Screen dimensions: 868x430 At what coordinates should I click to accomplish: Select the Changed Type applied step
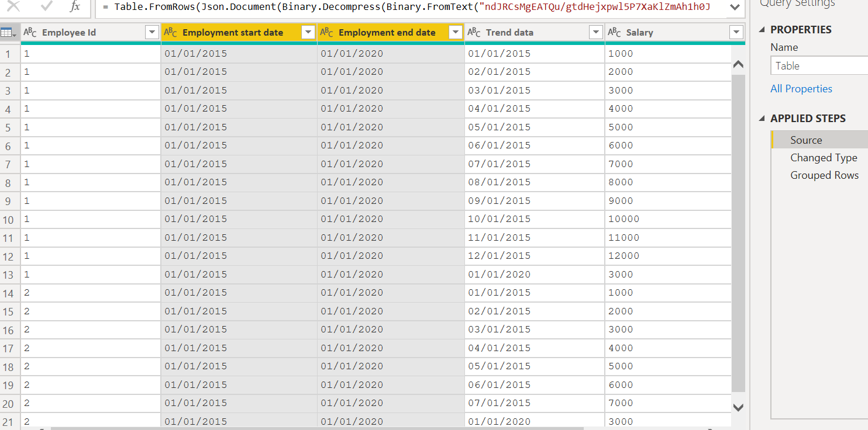[x=819, y=157]
